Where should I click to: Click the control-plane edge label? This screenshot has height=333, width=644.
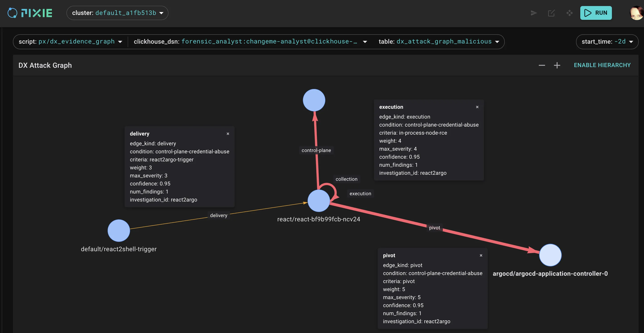[316, 150]
